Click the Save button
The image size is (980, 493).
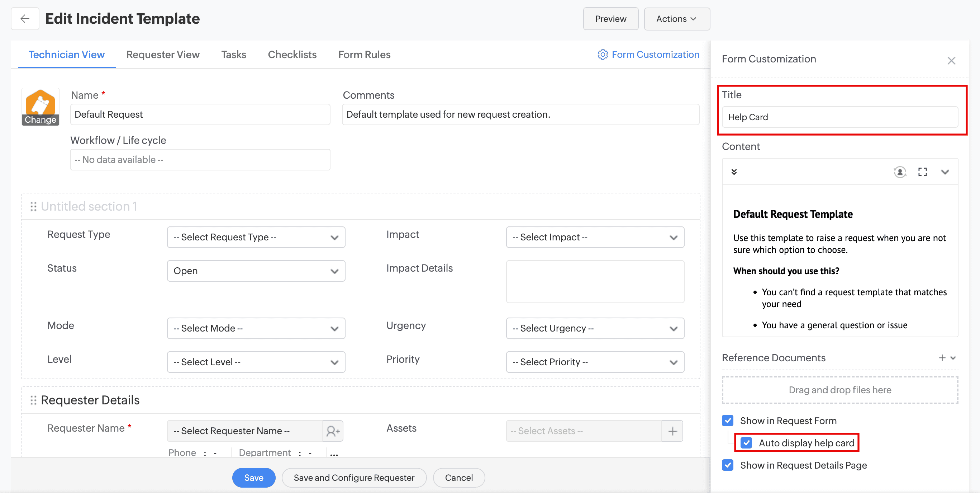click(254, 477)
